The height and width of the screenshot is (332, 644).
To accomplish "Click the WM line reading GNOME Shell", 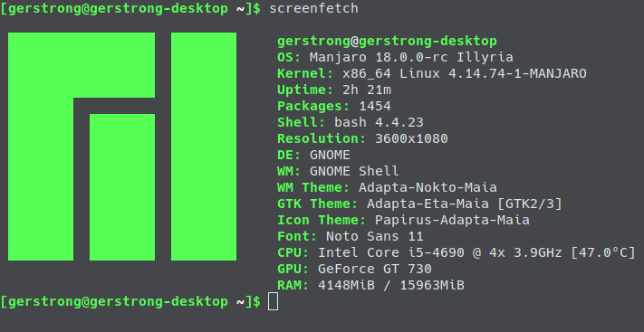I will click(338, 171).
